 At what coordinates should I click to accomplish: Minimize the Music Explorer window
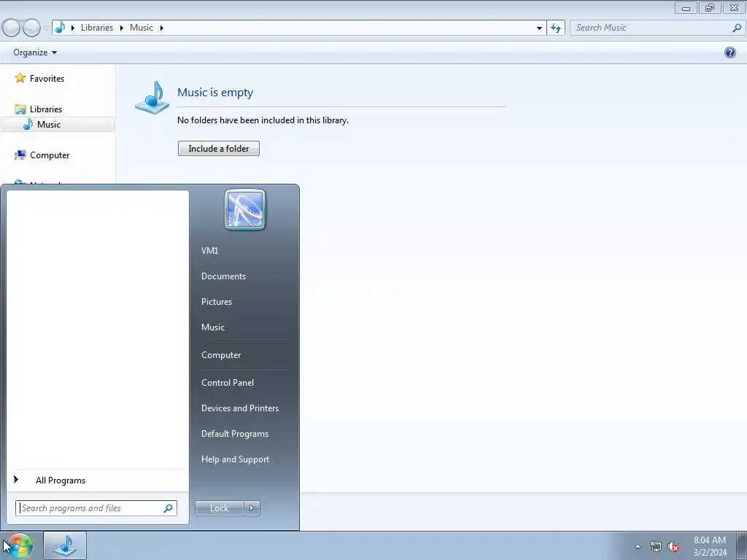click(686, 7)
